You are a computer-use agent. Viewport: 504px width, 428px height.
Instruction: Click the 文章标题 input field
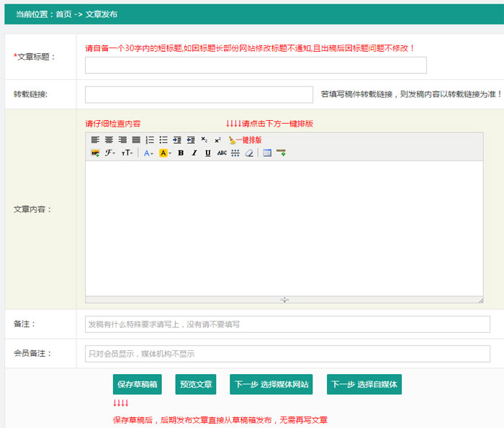[256, 65]
